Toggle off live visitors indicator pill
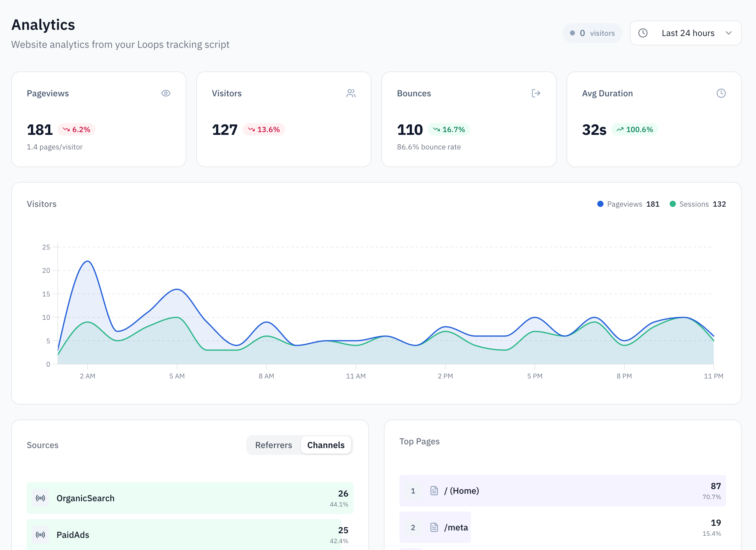Image resolution: width=756 pixels, height=550 pixels. [592, 33]
